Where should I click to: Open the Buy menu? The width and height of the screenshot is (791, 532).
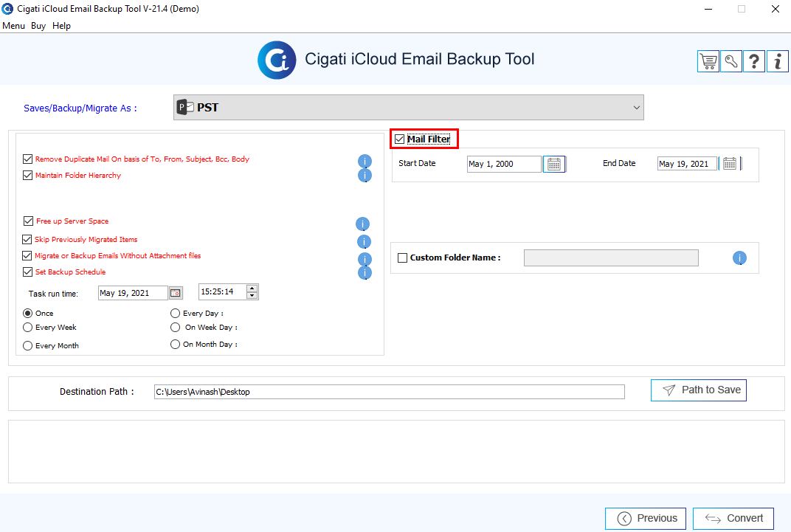click(x=38, y=26)
